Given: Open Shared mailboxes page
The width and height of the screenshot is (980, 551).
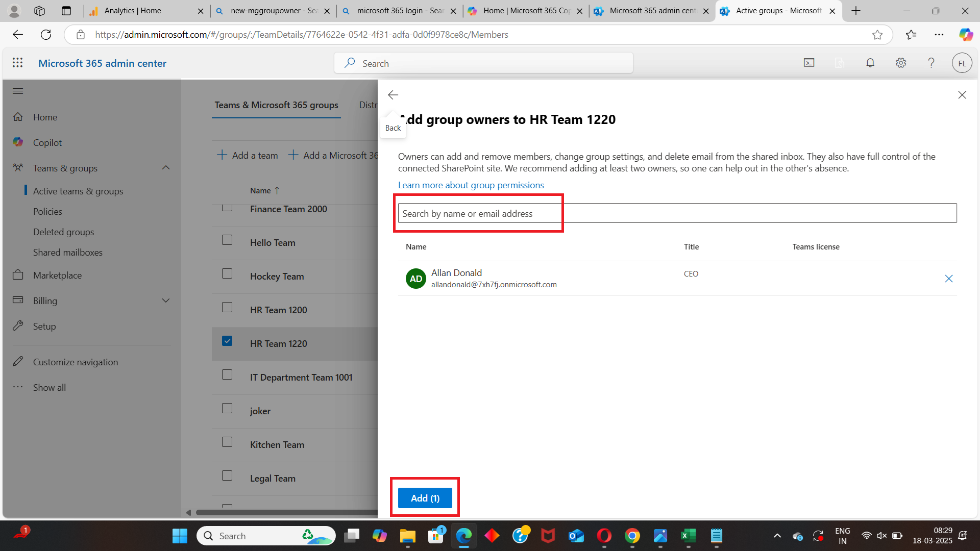Looking at the screenshot, I should (68, 252).
